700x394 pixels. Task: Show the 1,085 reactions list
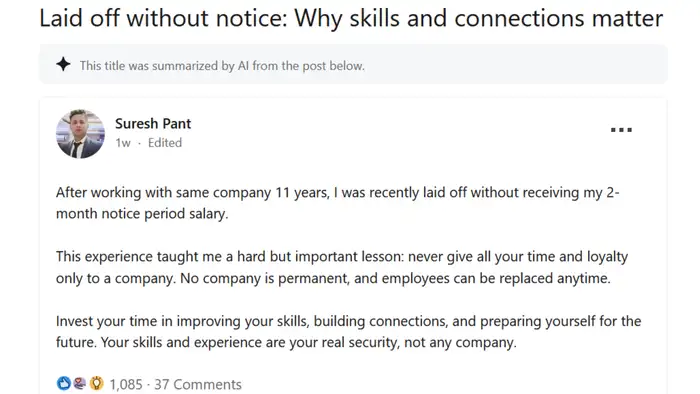(126, 384)
